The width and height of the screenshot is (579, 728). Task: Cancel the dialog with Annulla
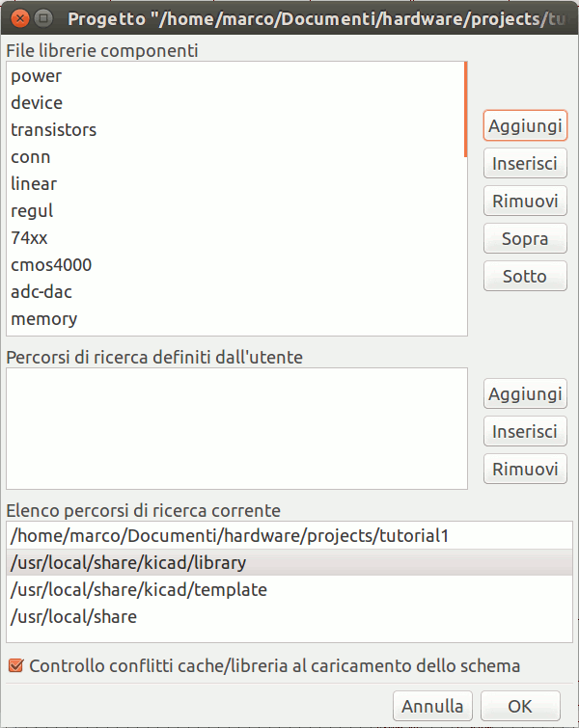tap(432, 706)
